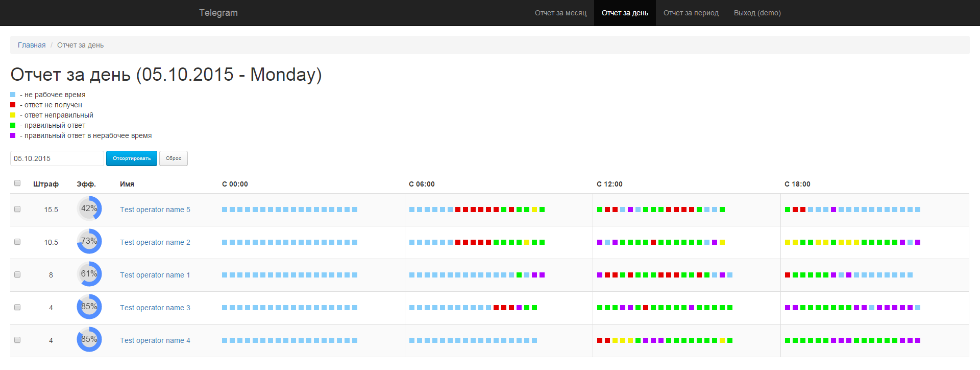980x370 pixels.
Task: Click the 73% efficiency donut chart
Action: click(x=89, y=241)
